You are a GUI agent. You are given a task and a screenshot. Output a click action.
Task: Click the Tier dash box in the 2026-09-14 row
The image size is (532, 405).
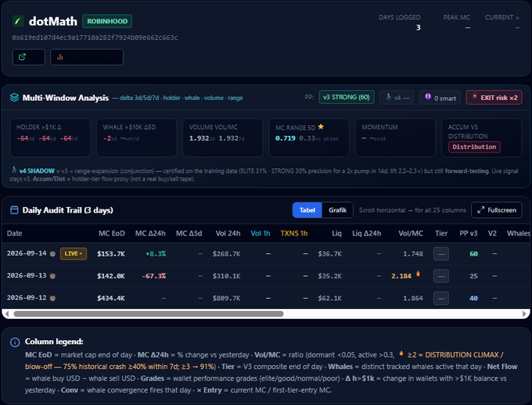[441, 254]
